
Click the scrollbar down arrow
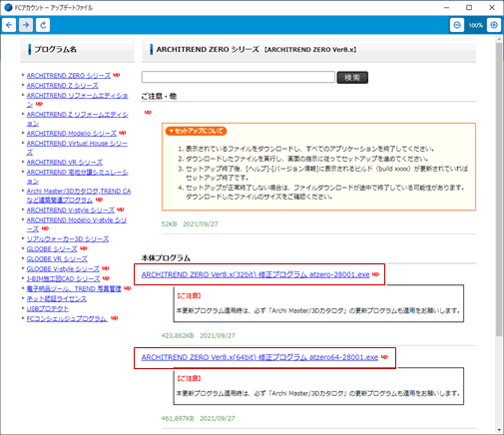point(499,430)
